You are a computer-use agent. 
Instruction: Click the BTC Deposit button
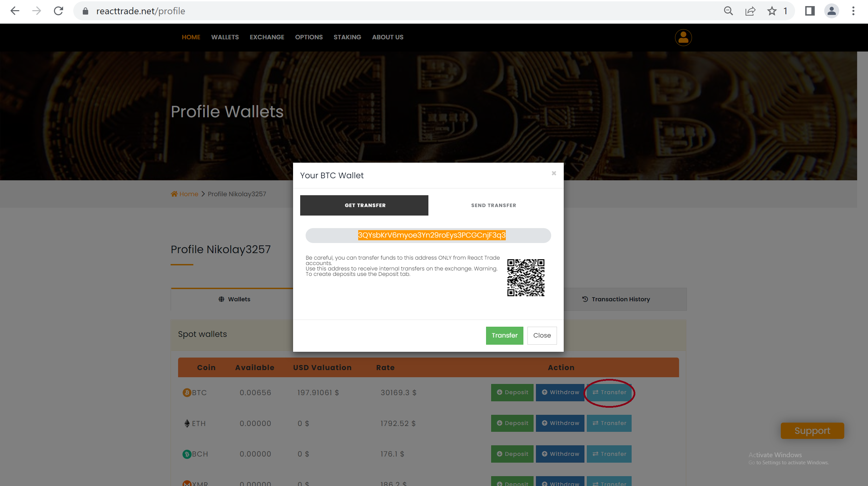(512, 392)
